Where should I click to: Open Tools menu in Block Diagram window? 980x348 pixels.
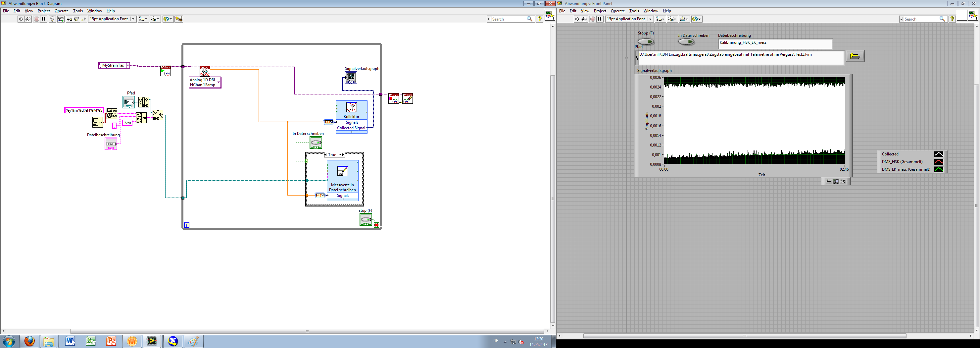77,11
